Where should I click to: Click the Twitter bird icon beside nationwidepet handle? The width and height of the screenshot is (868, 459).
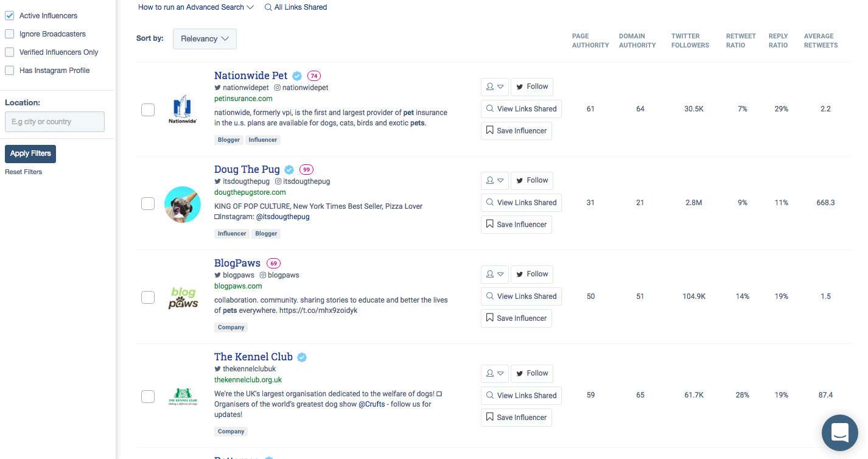(217, 87)
